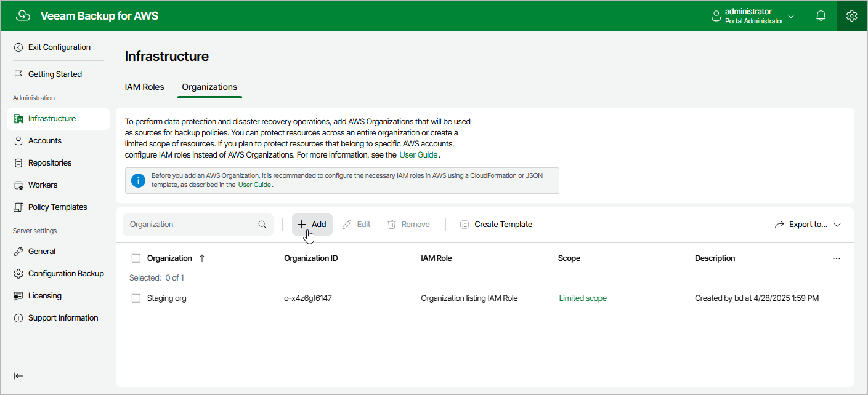Screen dimensions: 868x395
Task: Open the configuration gear icon
Action: coord(852,16)
